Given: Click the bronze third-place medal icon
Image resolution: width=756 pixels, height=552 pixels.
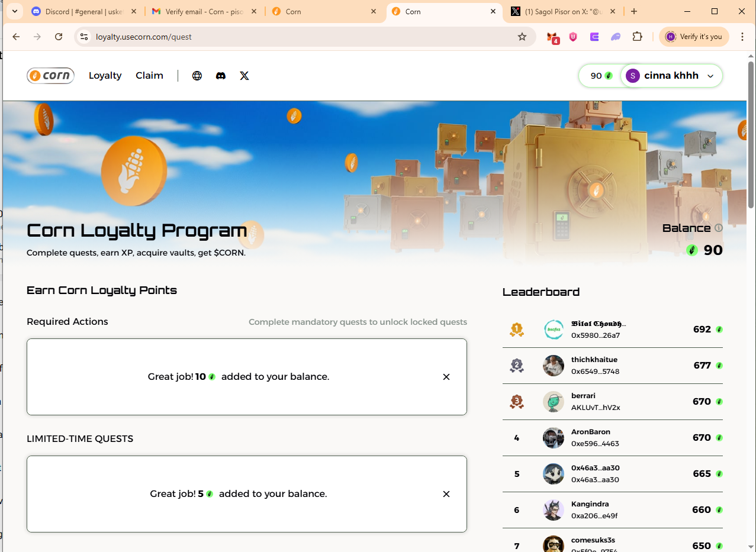Looking at the screenshot, I should 517,402.
